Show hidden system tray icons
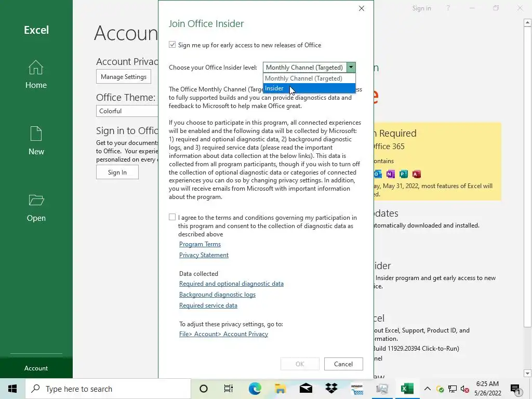This screenshot has width=532, height=399. [x=428, y=389]
